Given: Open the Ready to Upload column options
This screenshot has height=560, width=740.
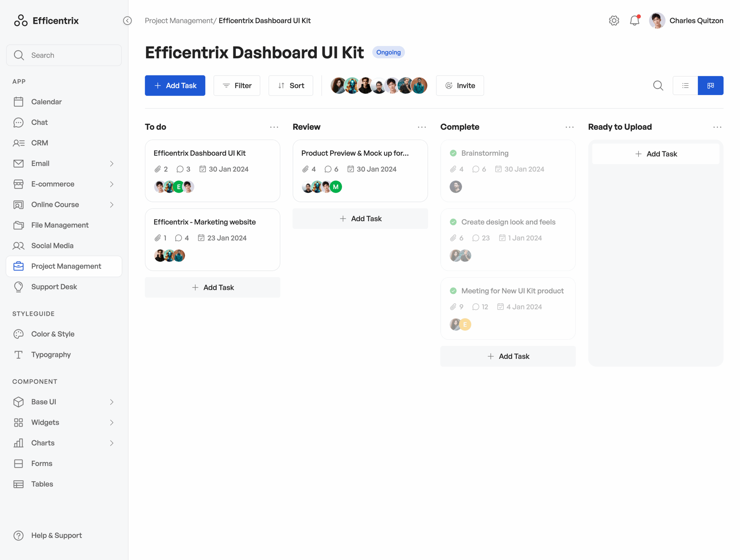Looking at the screenshot, I should tap(717, 127).
